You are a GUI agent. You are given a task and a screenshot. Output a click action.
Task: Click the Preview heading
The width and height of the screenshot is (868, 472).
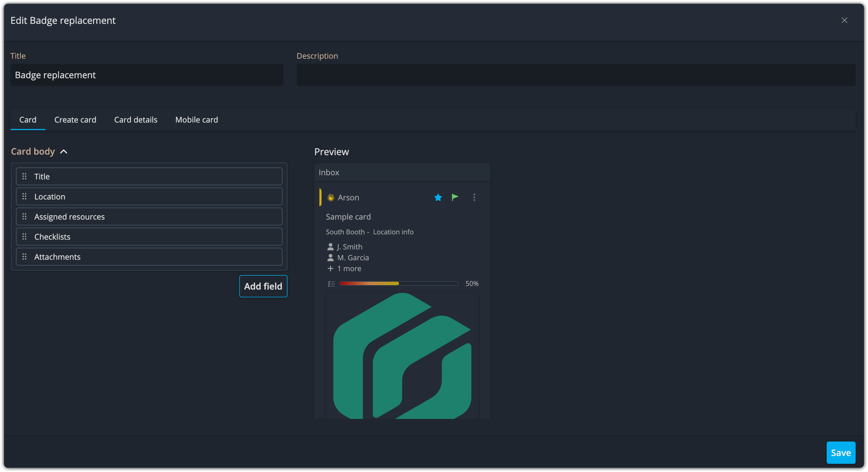pyautogui.click(x=332, y=152)
